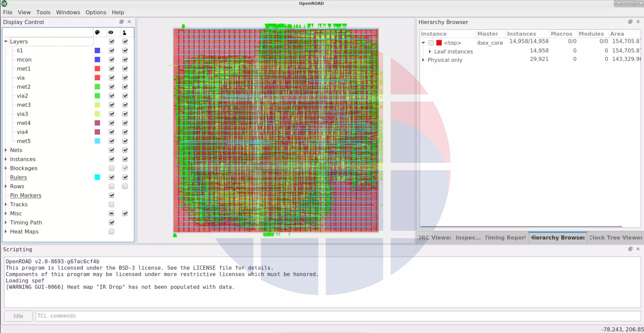
Task: Expand Leaf instances in Hierarchy Browser
Action: pos(430,52)
